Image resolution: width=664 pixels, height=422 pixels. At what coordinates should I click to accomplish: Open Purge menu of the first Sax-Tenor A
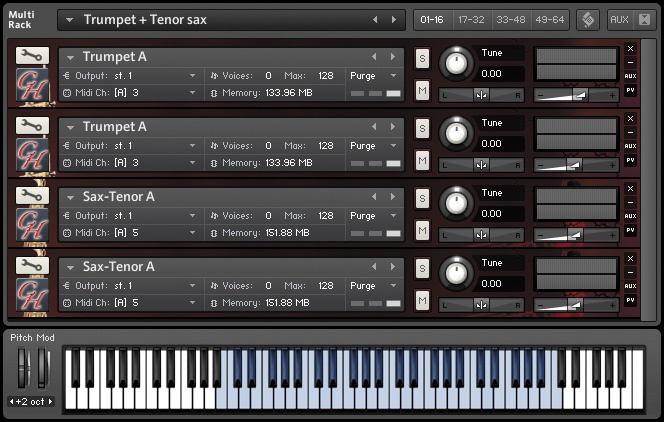tap(393, 215)
